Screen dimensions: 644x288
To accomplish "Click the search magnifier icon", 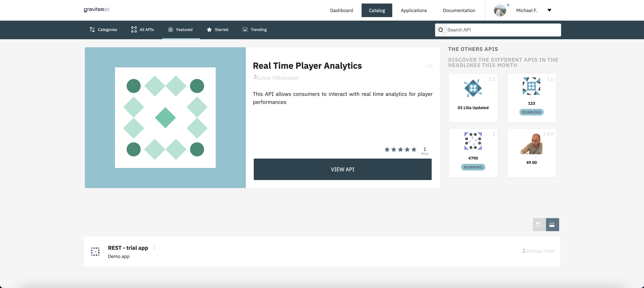I will pos(441,30).
